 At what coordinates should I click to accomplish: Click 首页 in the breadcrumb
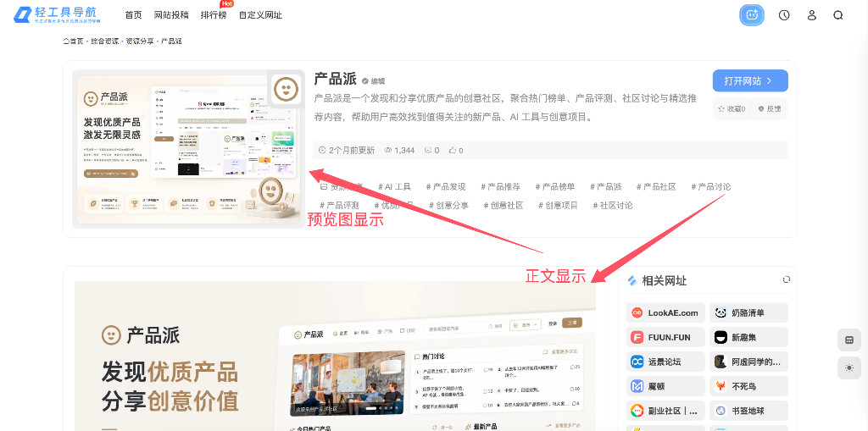click(x=73, y=41)
